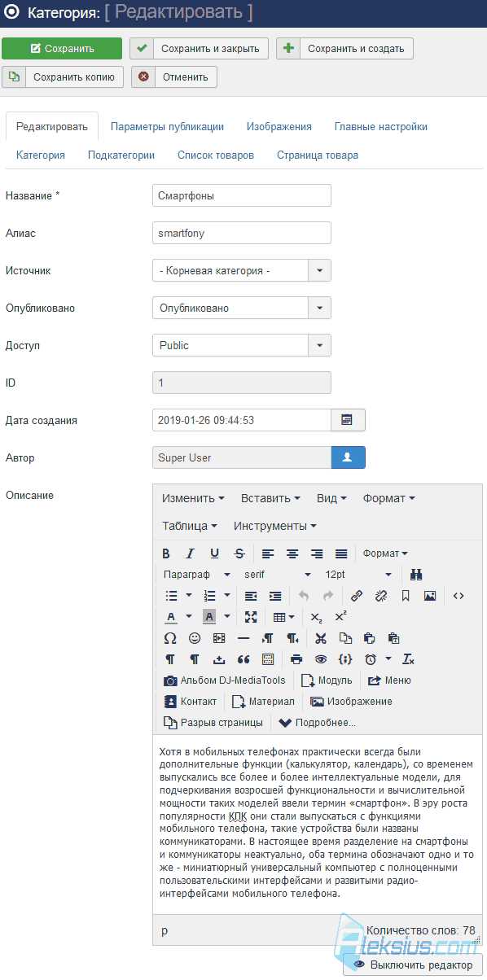Increase indent in editor

(275, 596)
